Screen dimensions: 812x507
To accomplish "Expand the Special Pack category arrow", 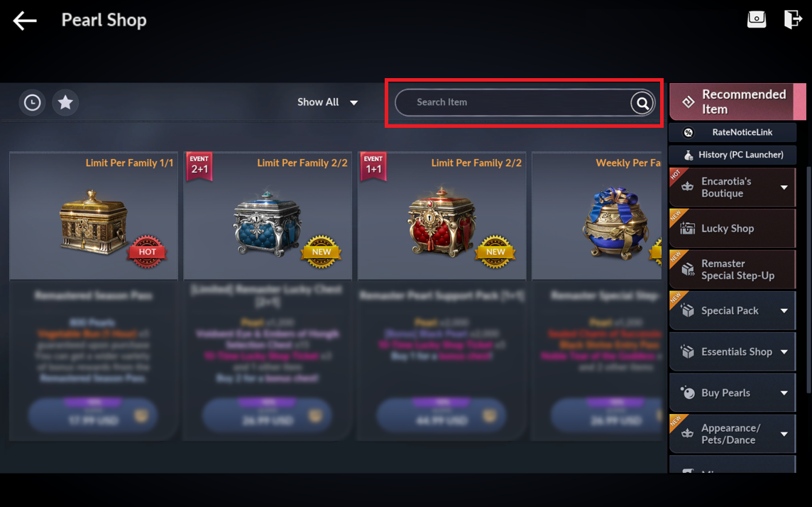I will [784, 311].
